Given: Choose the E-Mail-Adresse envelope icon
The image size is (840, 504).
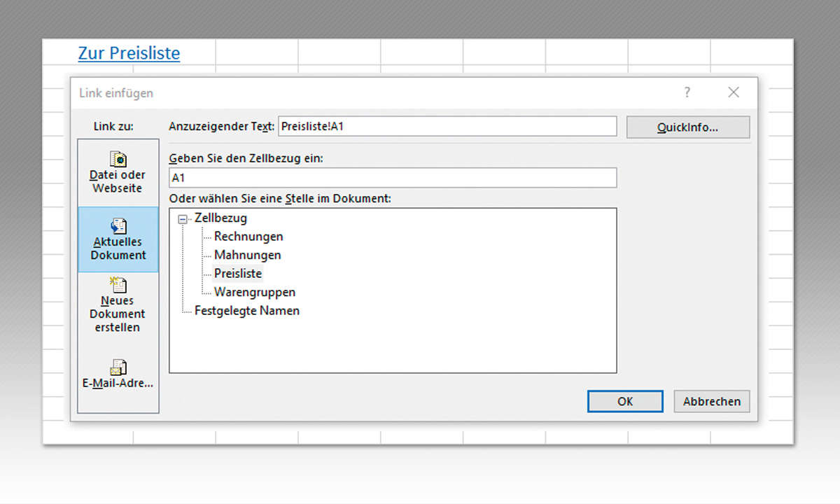Looking at the screenshot, I should (118, 367).
